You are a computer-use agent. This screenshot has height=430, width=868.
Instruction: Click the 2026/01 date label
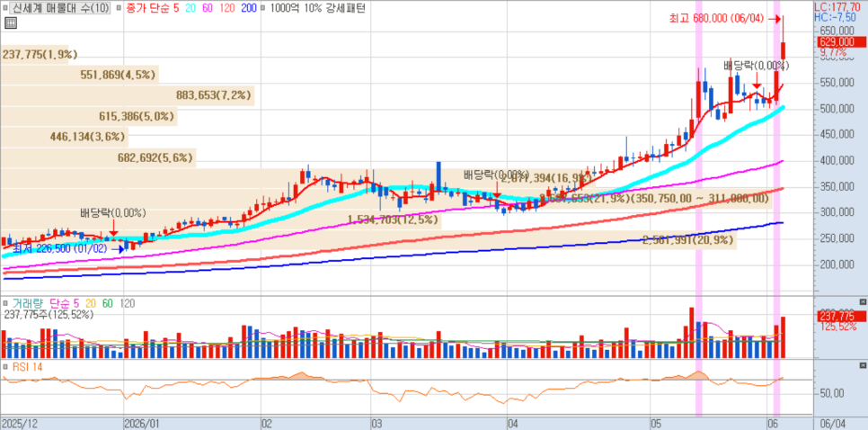click(x=143, y=424)
